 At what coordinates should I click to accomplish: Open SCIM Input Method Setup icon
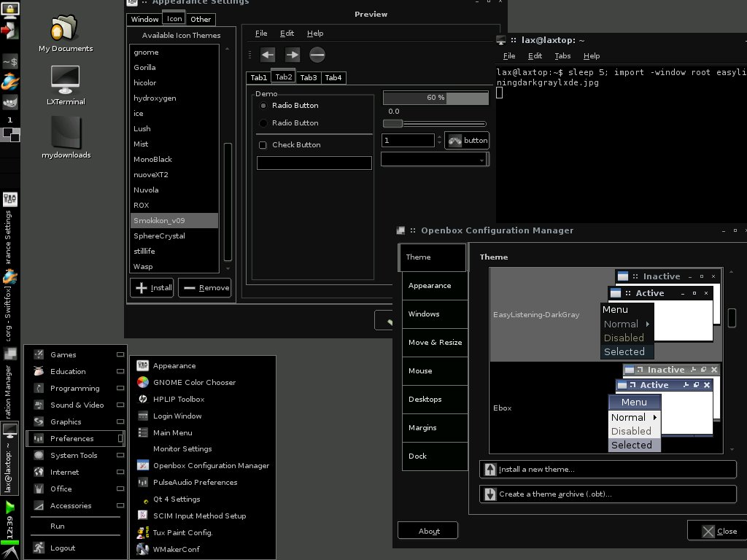142,516
